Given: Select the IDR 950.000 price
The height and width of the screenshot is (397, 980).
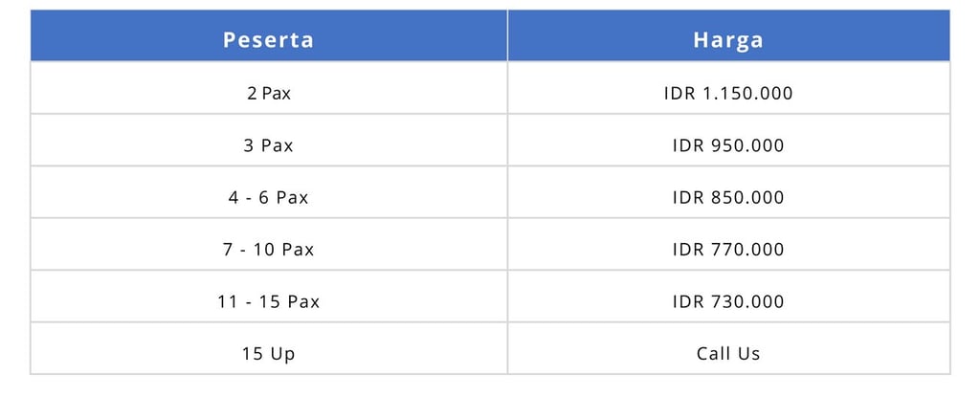Looking at the screenshot, I should click(x=728, y=145).
